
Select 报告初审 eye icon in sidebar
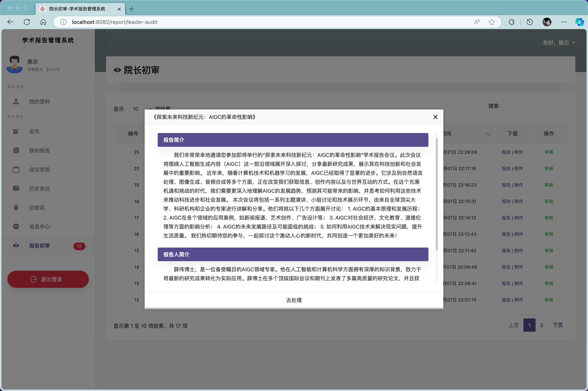pos(16,246)
